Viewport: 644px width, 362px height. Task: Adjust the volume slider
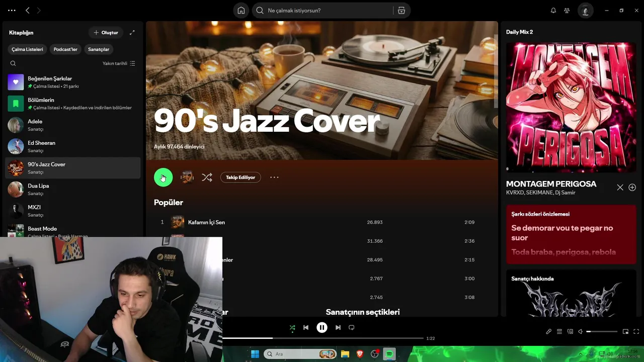click(602, 332)
